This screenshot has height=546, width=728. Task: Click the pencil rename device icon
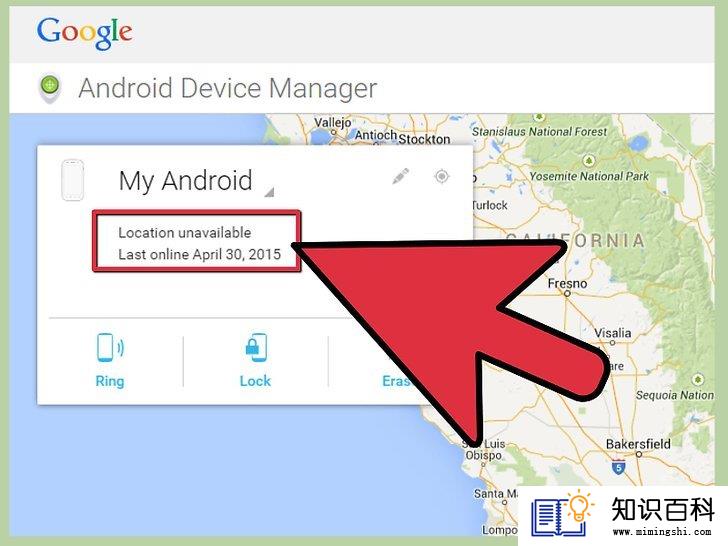[x=400, y=176]
